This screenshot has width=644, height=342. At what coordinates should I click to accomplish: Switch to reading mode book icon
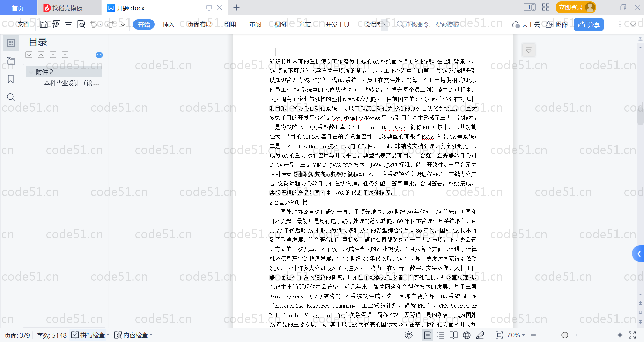click(453, 335)
